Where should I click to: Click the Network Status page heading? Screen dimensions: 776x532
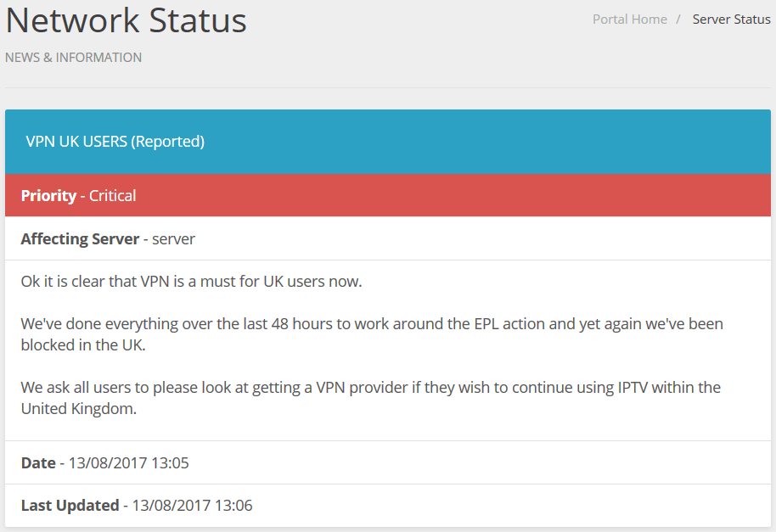click(127, 20)
